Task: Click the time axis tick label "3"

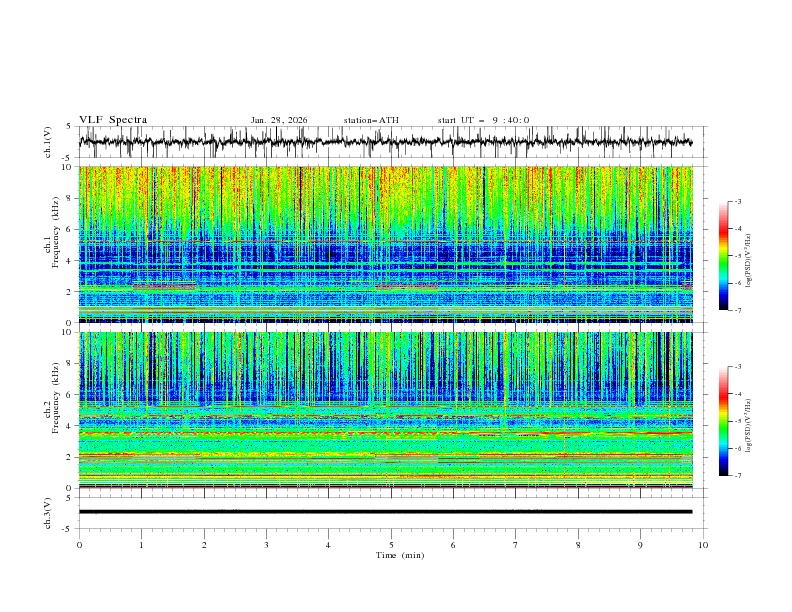Action: point(266,545)
